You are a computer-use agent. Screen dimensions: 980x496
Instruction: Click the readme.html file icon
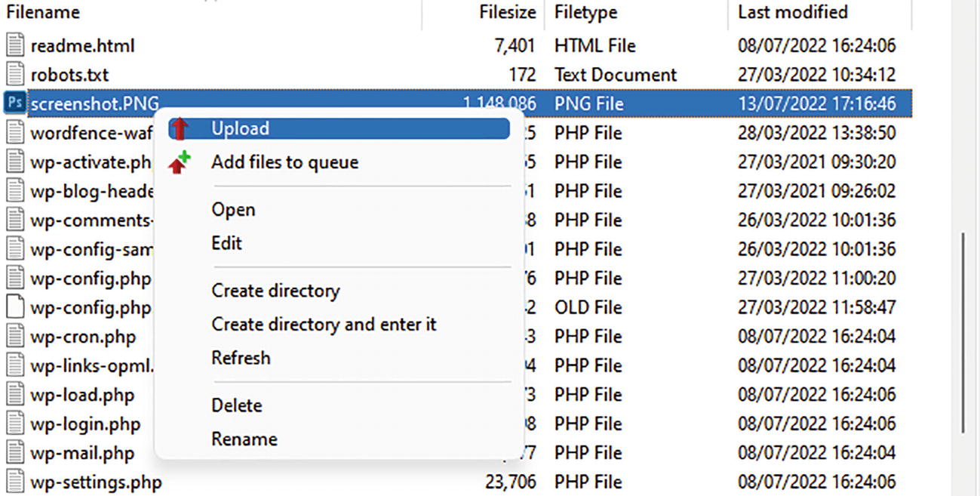click(x=14, y=45)
